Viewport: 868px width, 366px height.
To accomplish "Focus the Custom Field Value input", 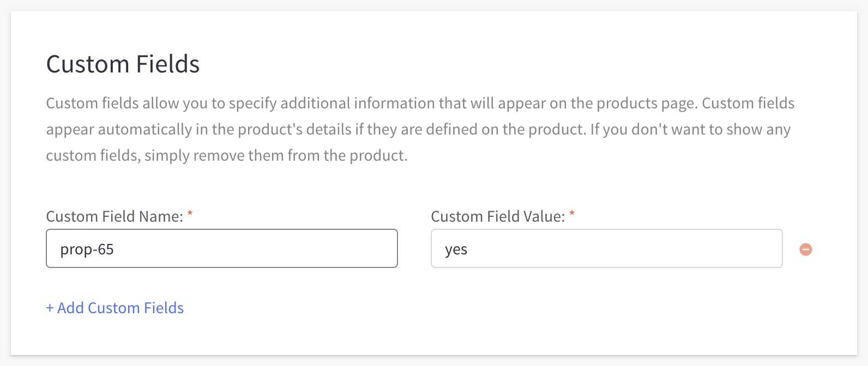I will (x=606, y=248).
